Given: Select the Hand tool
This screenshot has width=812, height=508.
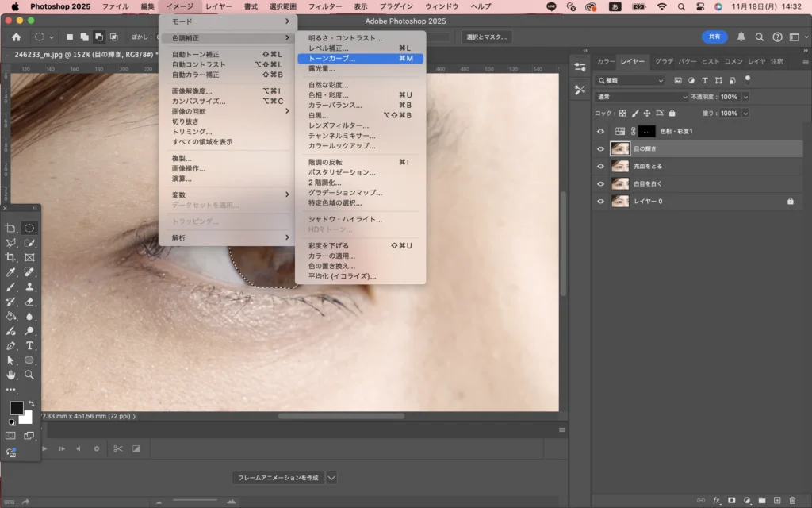Looking at the screenshot, I should click(11, 375).
